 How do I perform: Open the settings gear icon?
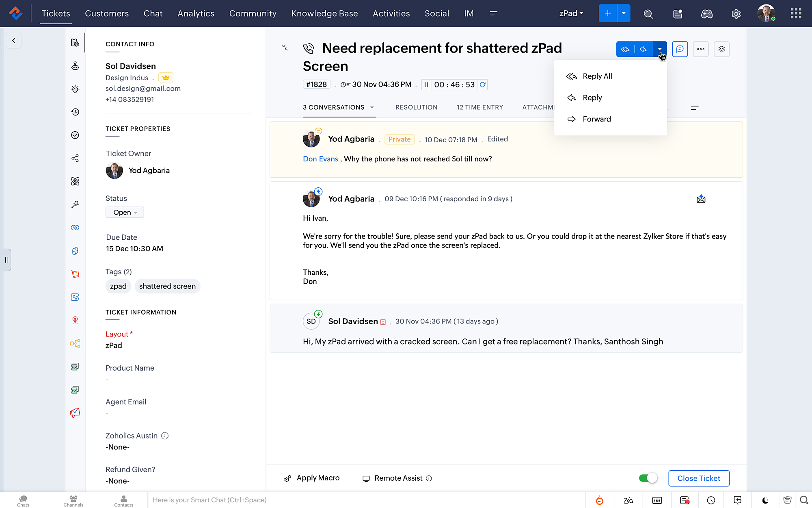736,14
